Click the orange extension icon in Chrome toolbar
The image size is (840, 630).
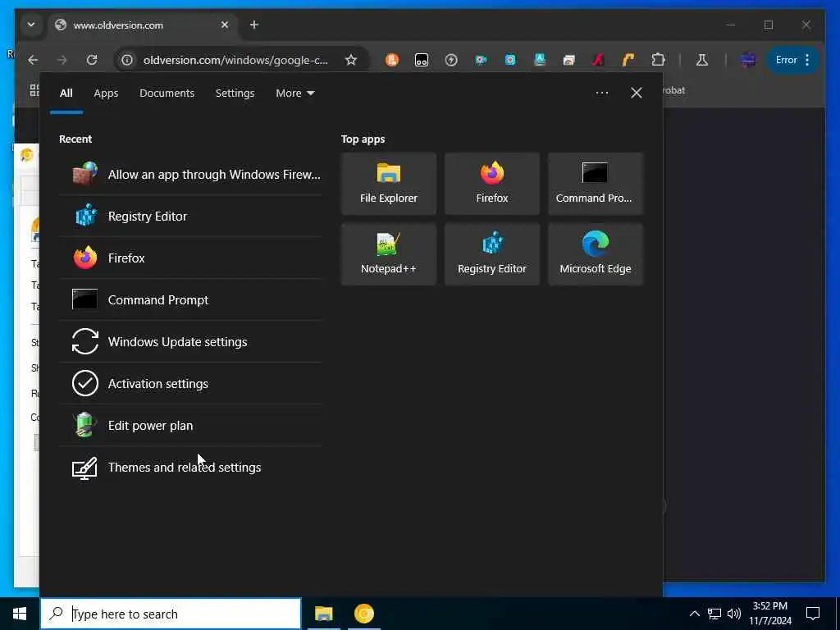[392, 60]
